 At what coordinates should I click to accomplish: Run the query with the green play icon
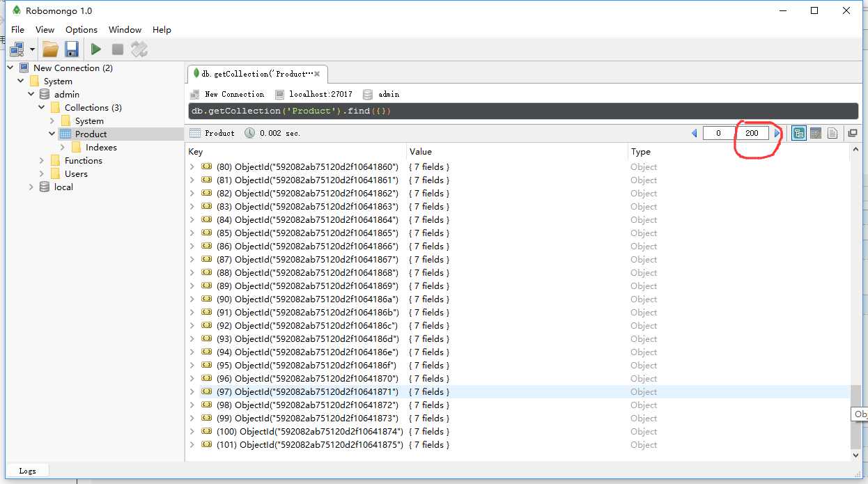96,49
